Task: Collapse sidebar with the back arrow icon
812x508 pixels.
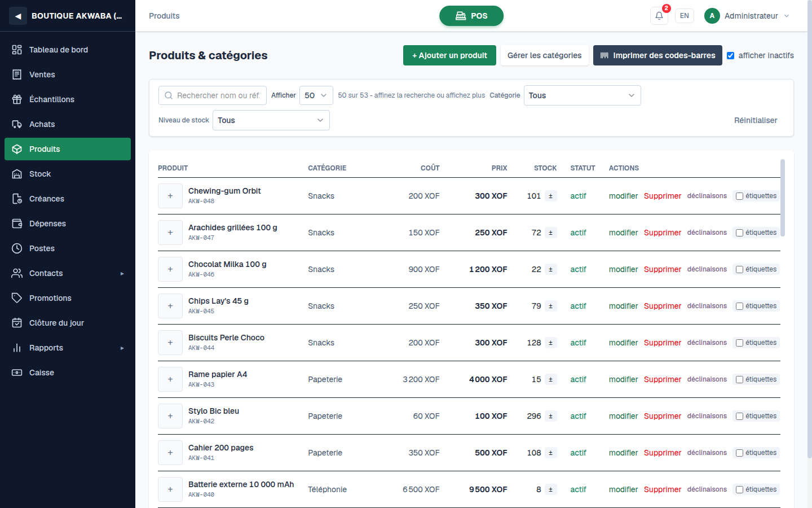Action: [18, 16]
